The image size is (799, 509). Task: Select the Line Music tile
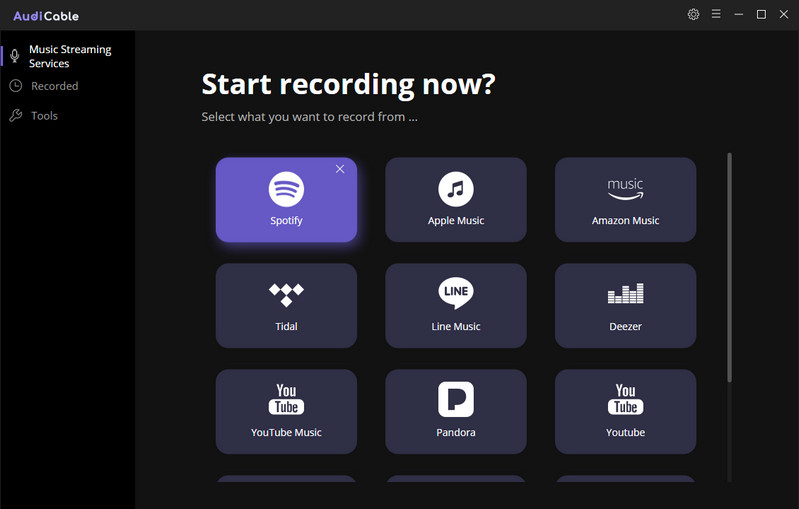pos(456,306)
